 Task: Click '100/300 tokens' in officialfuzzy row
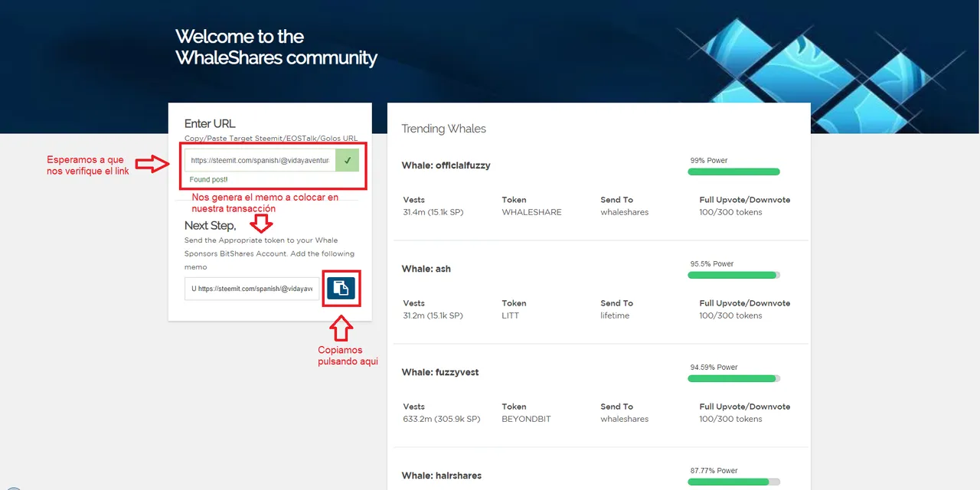click(x=730, y=212)
